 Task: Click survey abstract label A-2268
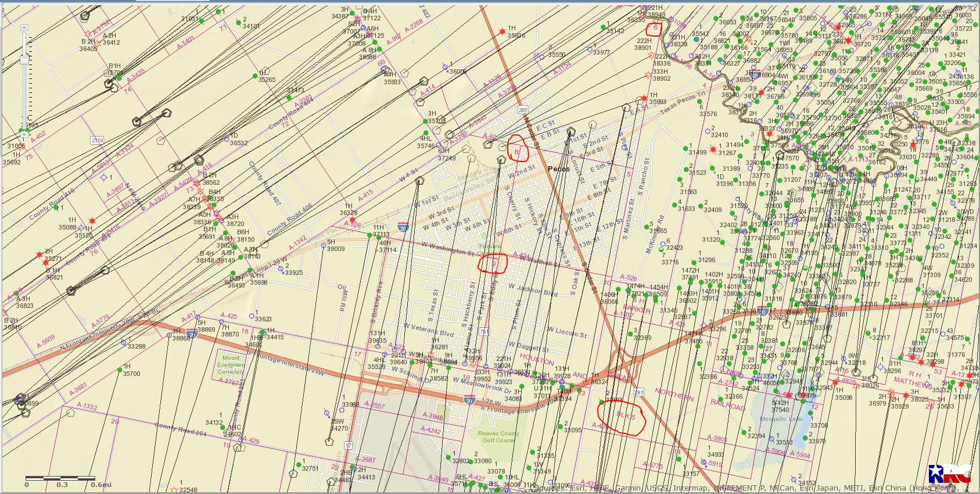click(413, 27)
